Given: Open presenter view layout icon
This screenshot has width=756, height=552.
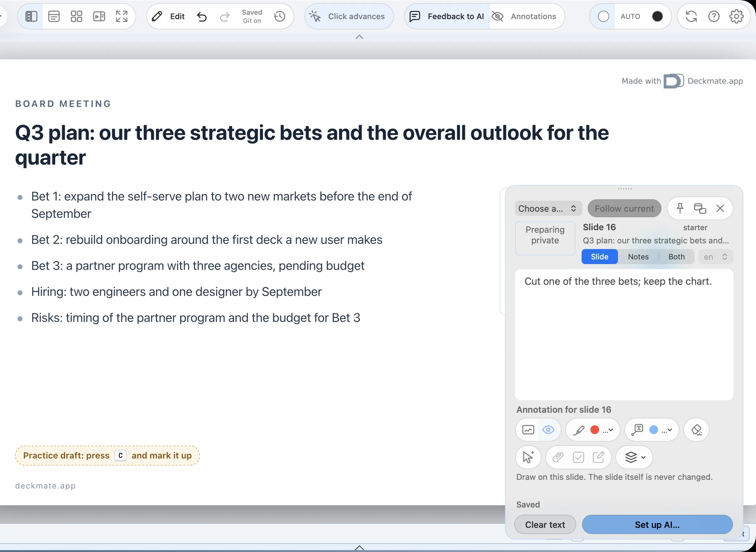Looking at the screenshot, I should point(99,16).
